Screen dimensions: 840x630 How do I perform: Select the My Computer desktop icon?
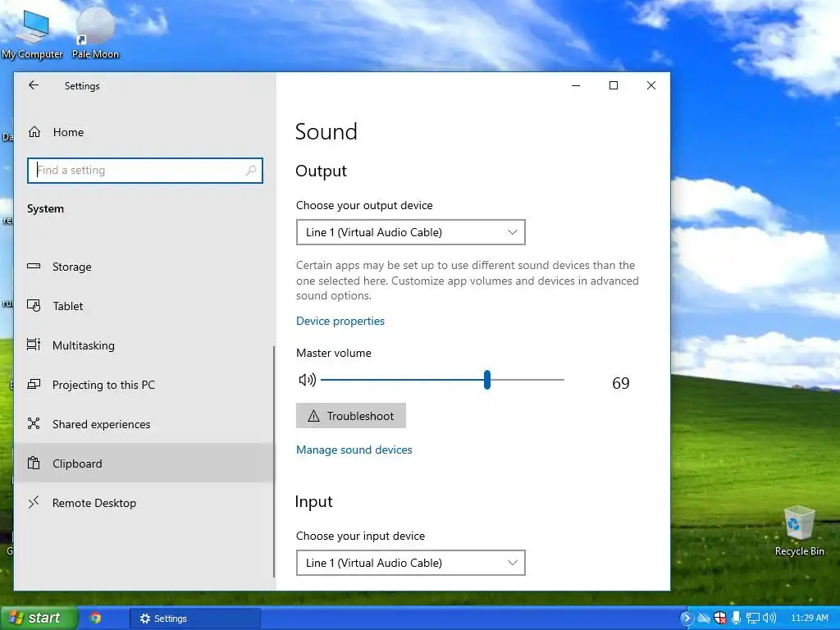(x=32, y=34)
